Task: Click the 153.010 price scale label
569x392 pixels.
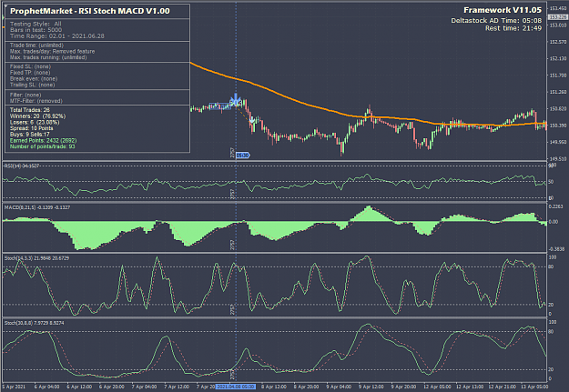Action: point(558,25)
